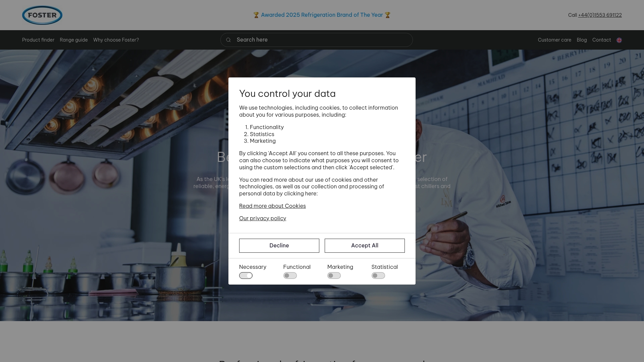644x362 pixels.
Task: Open the Product finder menu
Action: (x=38, y=40)
